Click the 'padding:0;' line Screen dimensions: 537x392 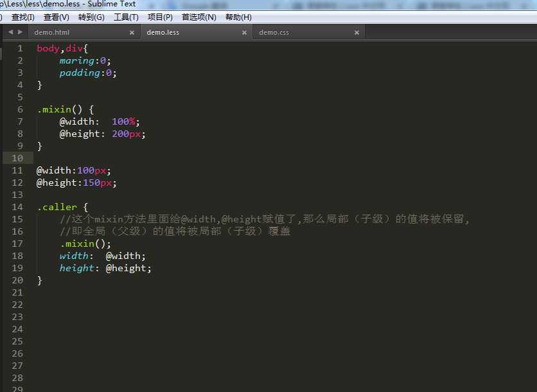coord(88,73)
